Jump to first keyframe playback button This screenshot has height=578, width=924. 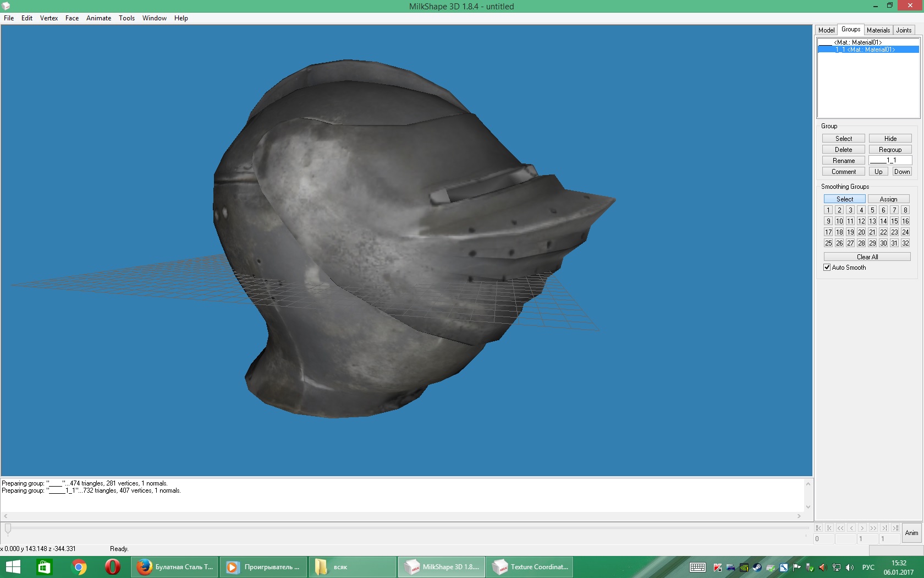pyautogui.click(x=818, y=528)
